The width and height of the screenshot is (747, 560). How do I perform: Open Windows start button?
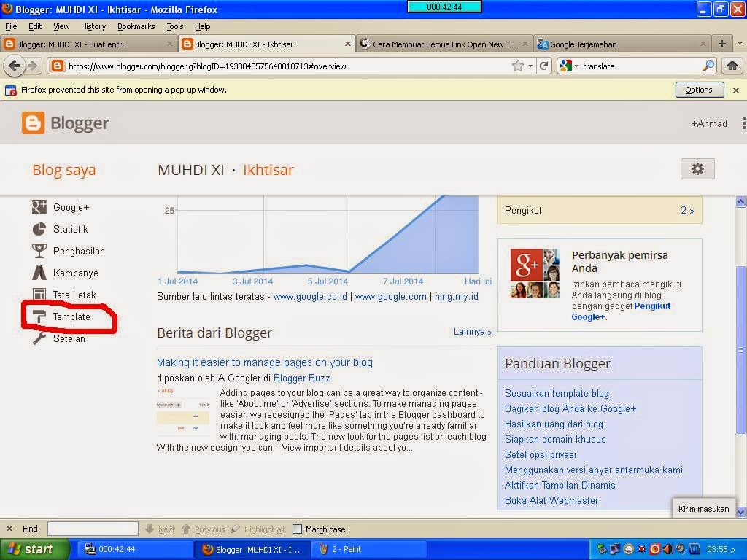pos(34,549)
